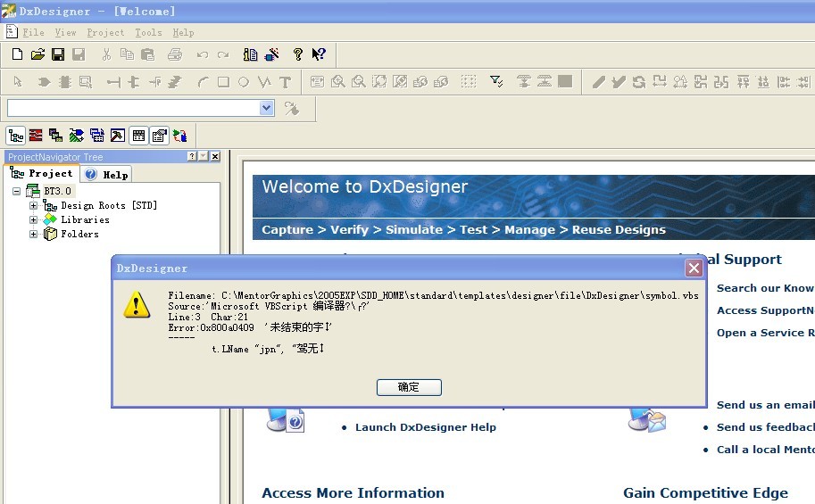
Task: Click the 确定 button in error dialog
Action: pos(409,387)
